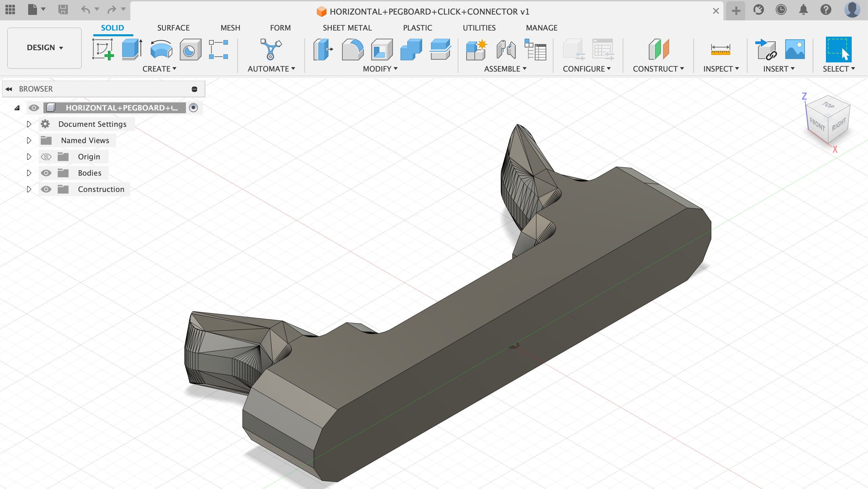The width and height of the screenshot is (868, 489).
Task: Expand the Named Views folder
Action: pyautogui.click(x=29, y=140)
